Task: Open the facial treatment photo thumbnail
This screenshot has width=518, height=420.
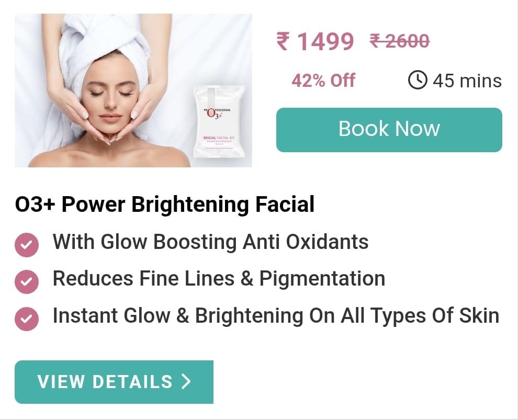Action: (133, 90)
